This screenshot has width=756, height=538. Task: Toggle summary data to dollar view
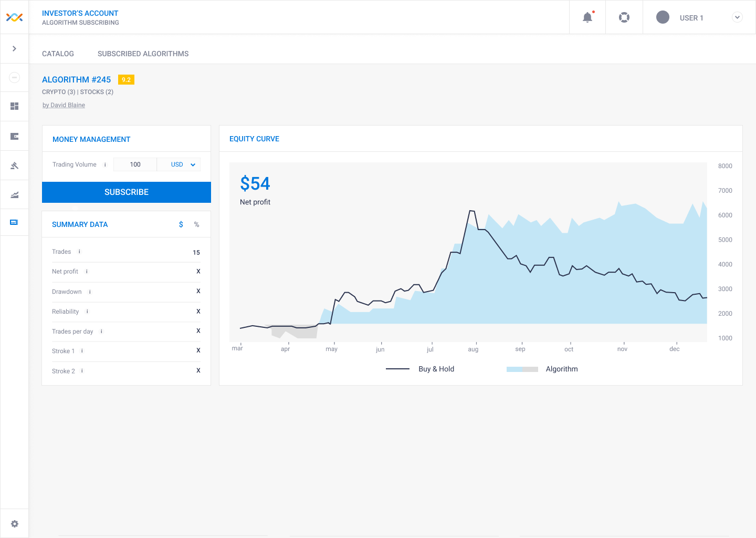(181, 224)
